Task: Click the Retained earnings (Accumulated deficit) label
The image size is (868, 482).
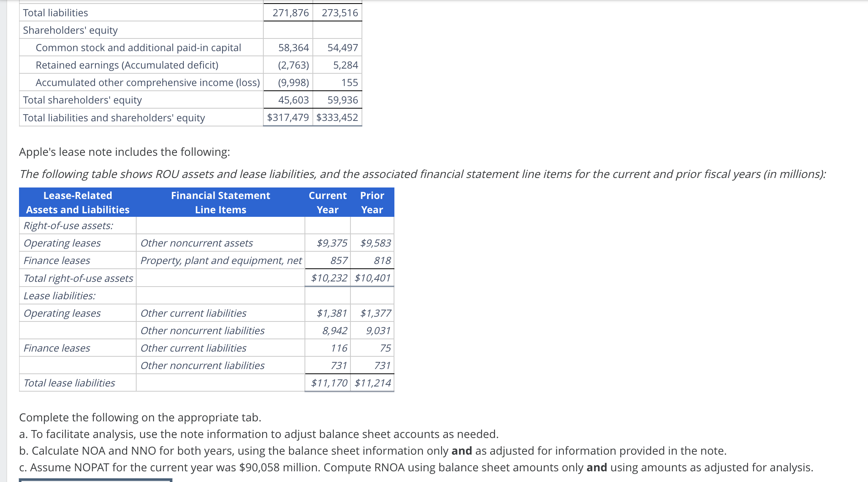Action: pos(126,65)
